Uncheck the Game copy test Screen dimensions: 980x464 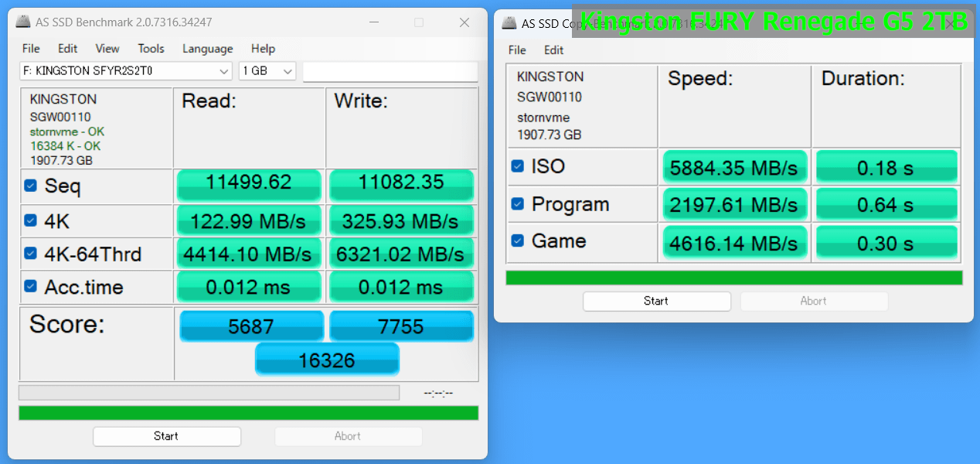pyautogui.click(x=518, y=241)
